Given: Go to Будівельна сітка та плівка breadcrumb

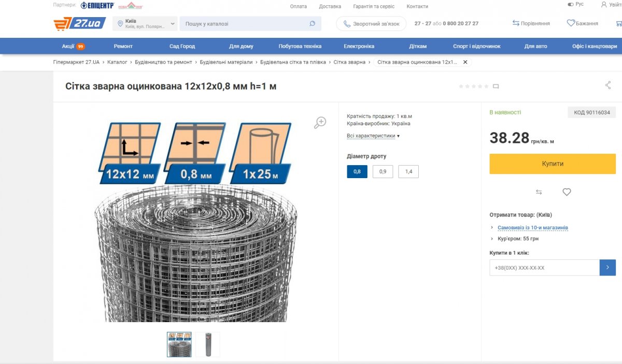Looking at the screenshot, I should click(293, 62).
